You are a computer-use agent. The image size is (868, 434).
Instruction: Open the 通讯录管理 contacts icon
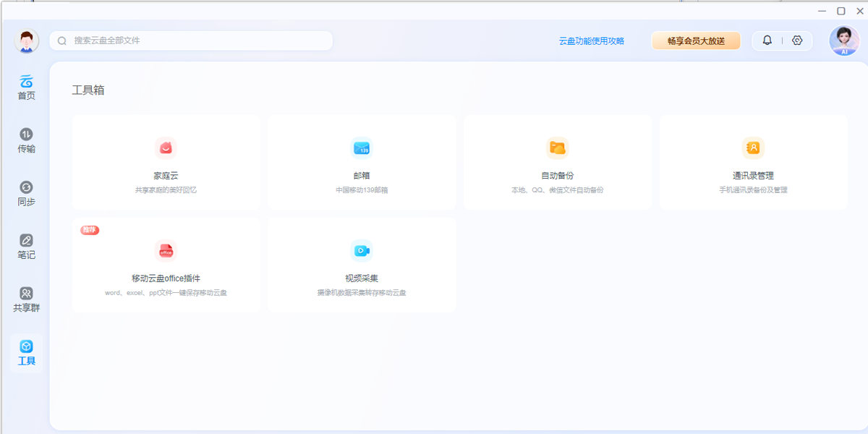click(753, 148)
